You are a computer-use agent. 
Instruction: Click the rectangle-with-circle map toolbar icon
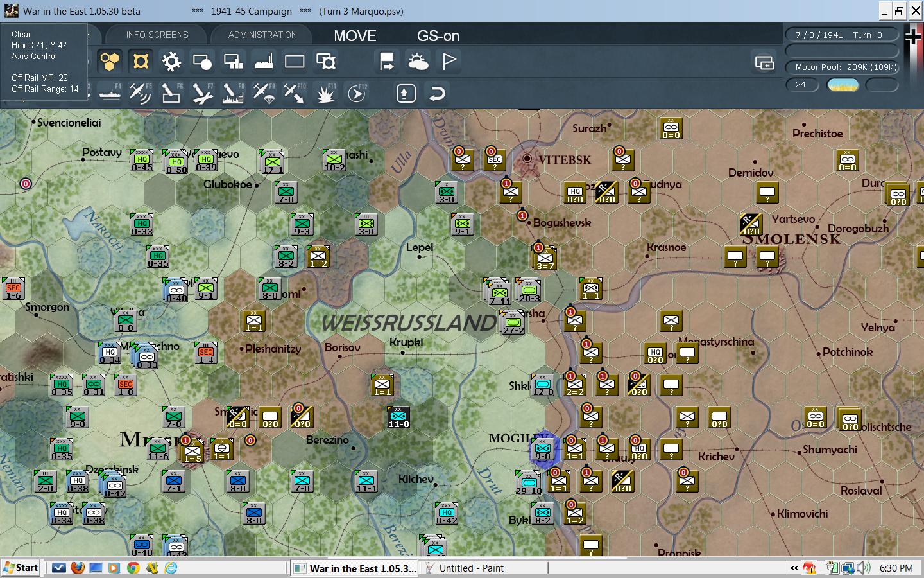pos(202,62)
